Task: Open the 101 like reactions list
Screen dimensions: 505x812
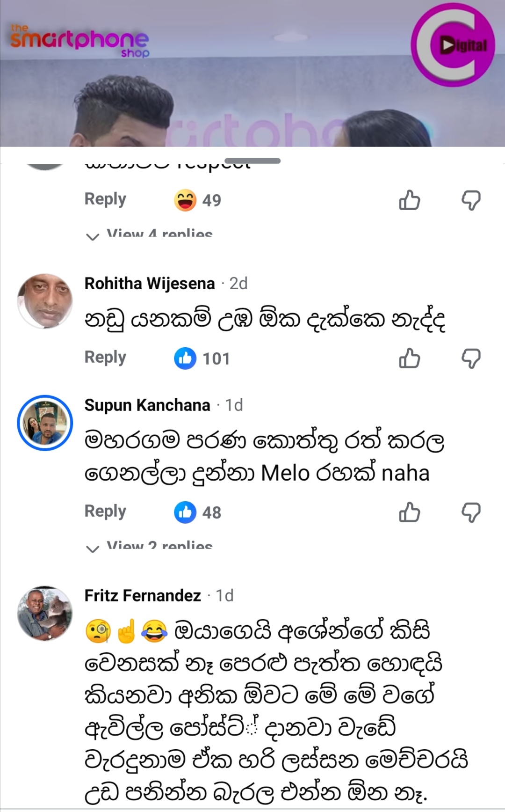Action: tap(202, 358)
